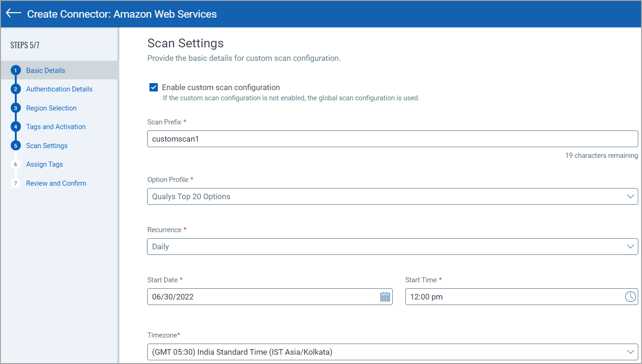Click the back arrow in the header
The height and width of the screenshot is (364, 642).
click(x=13, y=13)
